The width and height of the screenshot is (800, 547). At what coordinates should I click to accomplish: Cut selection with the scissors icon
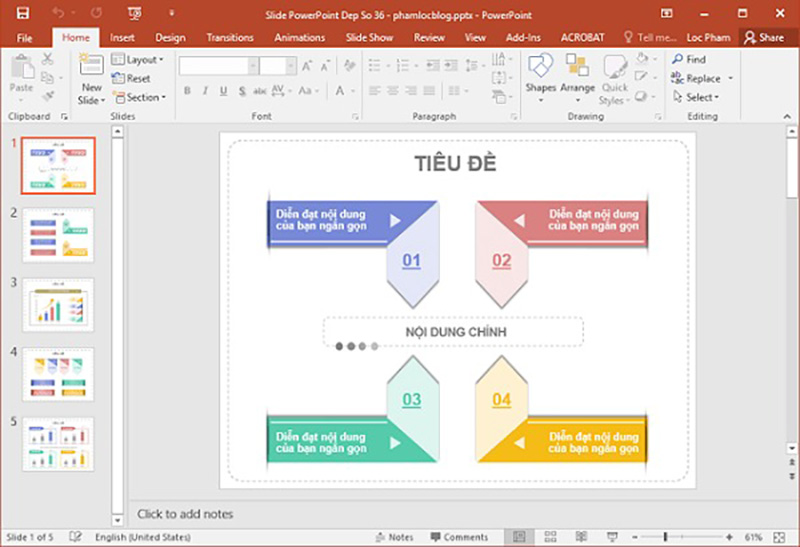click(x=47, y=58)
